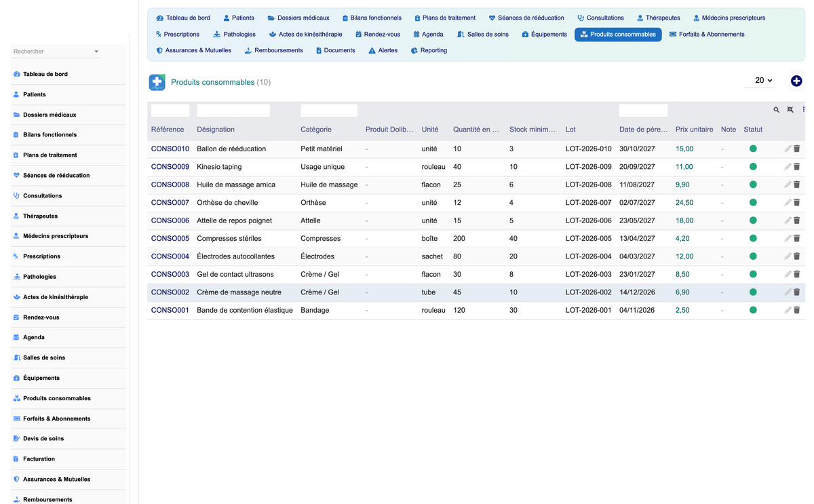Image resolution: width=814 pixels, height=504 pixels.
Task: Click green status dot for CONSO001
Action: click(x=753, y=311)
